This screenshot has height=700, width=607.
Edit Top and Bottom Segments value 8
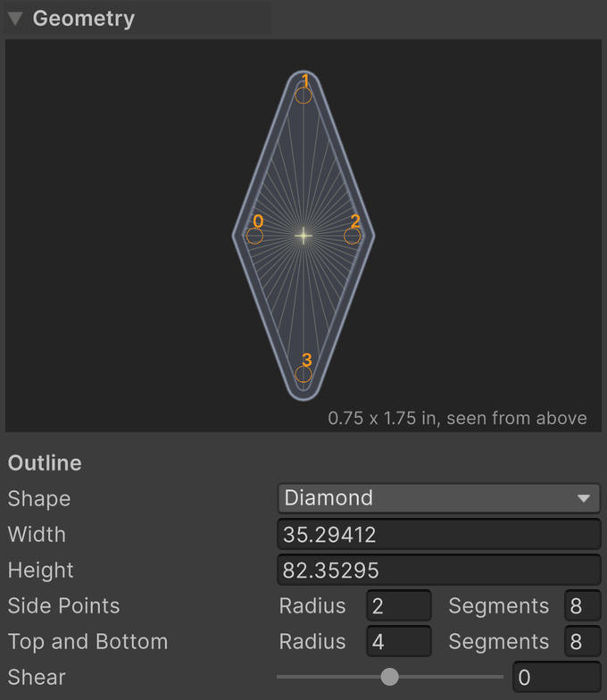[582, 641]
